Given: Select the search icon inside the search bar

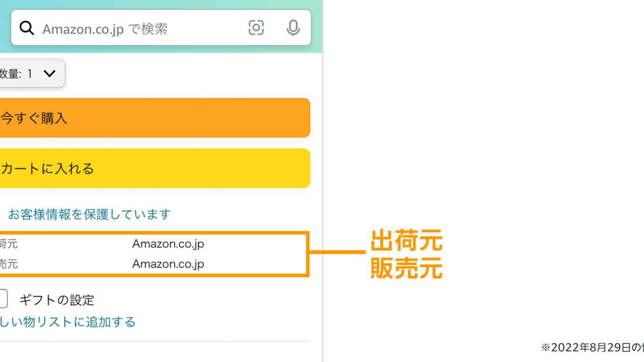Looking at the screenshot, I should (x=26, y=28).
